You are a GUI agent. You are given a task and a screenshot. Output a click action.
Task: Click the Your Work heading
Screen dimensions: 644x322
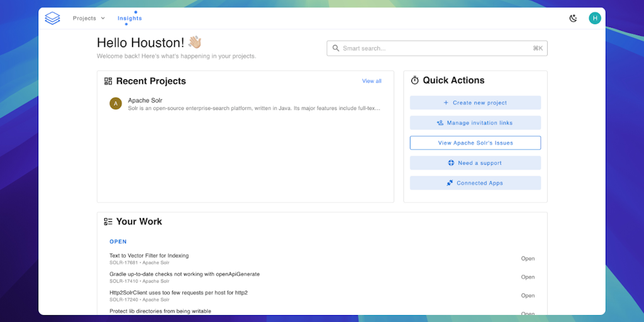click(139, 222)
